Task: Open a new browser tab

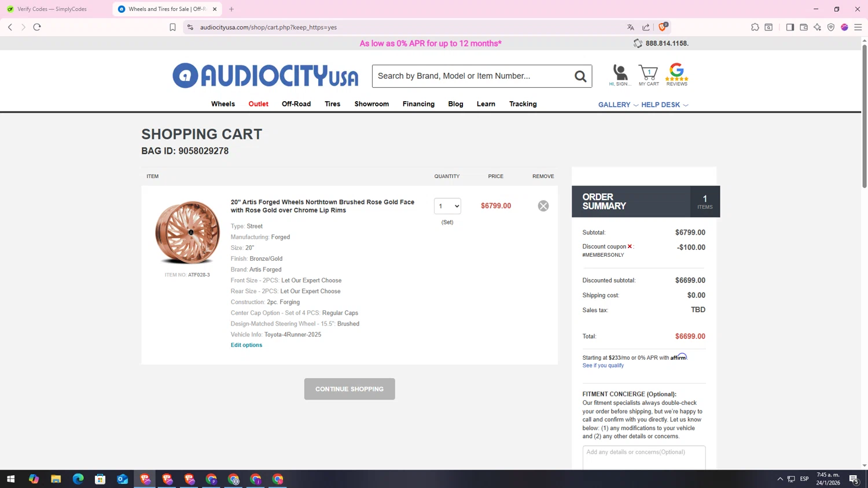Action: (x=231, y=9)
